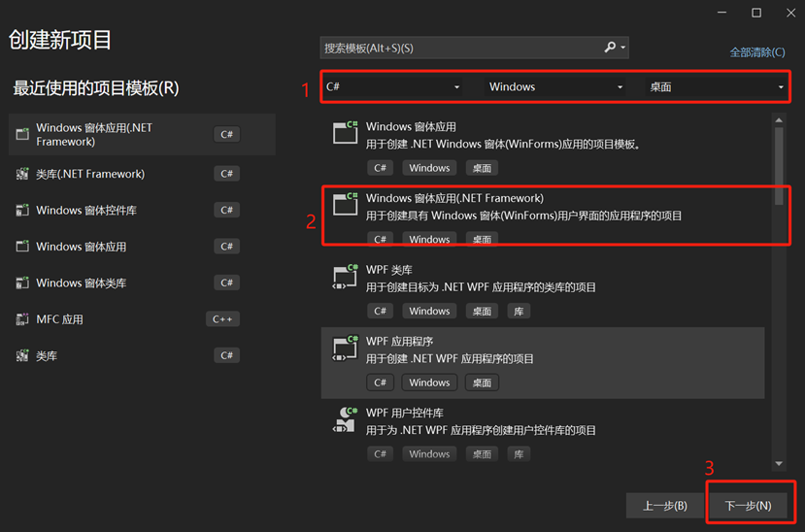
Task: Click the scroll up arrow of template list
Action: click(x=779, y=120)
